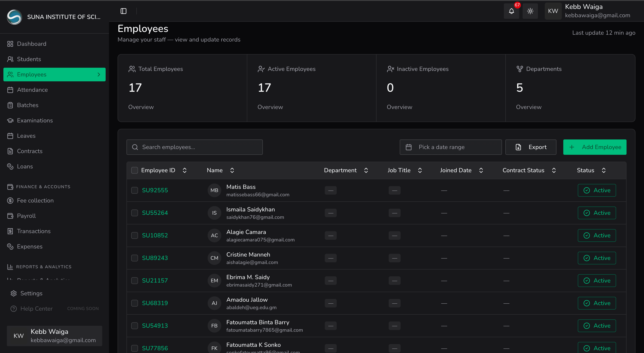Open Attendance from the sidebar
This screenshot has width=644, height=353.
[32, 90]
